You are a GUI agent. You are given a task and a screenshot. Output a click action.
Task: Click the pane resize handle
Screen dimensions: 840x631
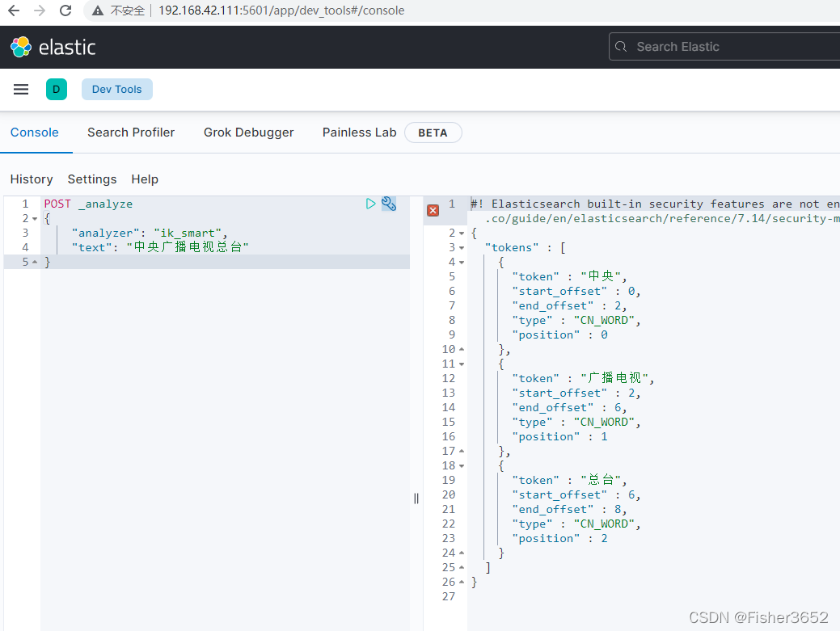416,498
